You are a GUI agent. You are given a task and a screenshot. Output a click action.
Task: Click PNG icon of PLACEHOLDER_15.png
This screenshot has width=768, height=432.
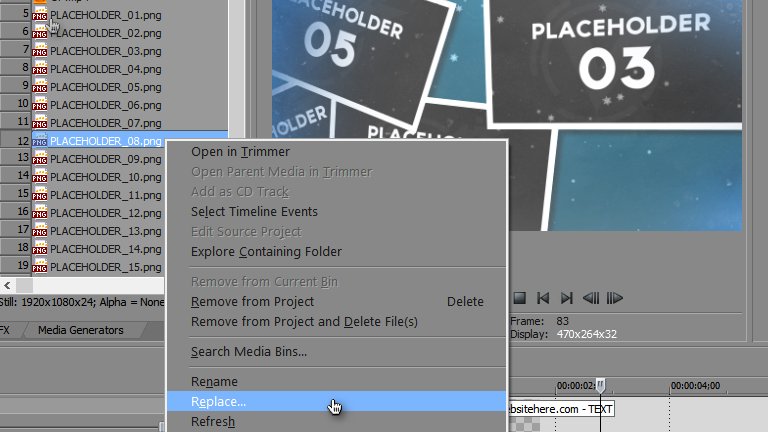[40, 266]
